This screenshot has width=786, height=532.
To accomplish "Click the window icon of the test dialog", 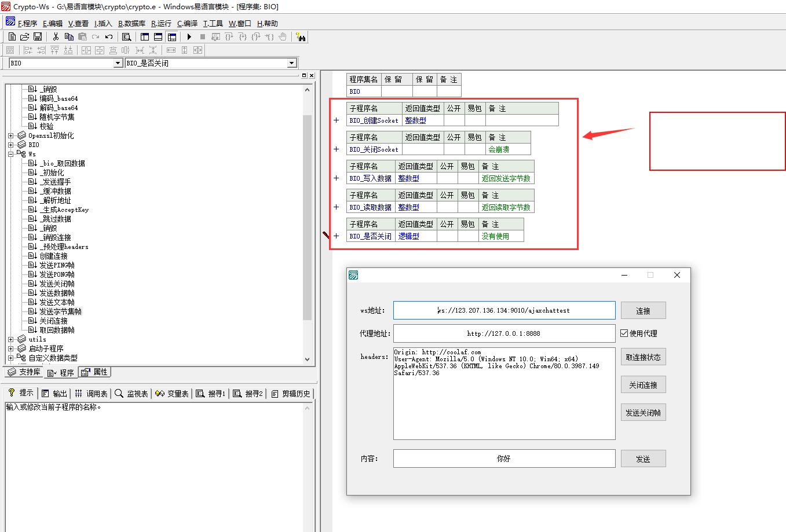I will [x=353, y=275].
